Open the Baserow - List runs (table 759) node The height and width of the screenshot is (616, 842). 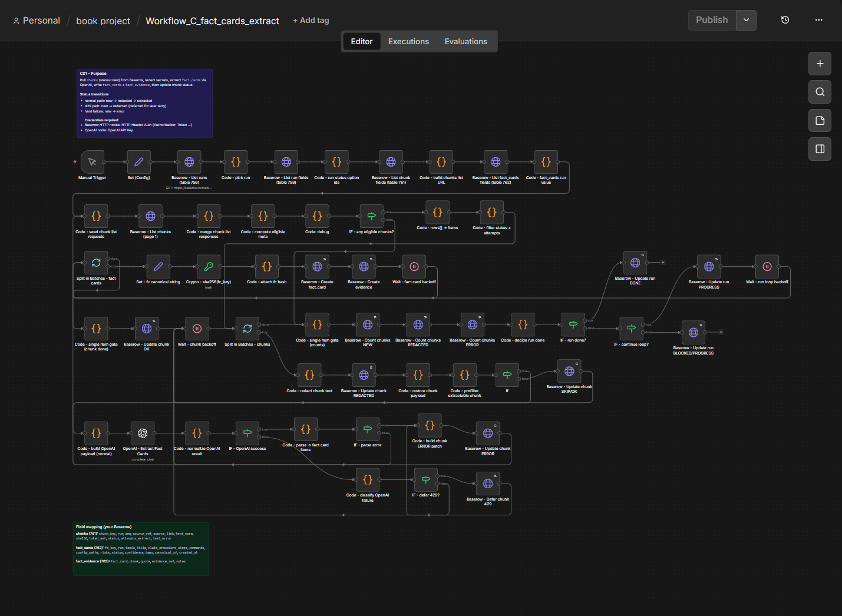tap(189, 161)
